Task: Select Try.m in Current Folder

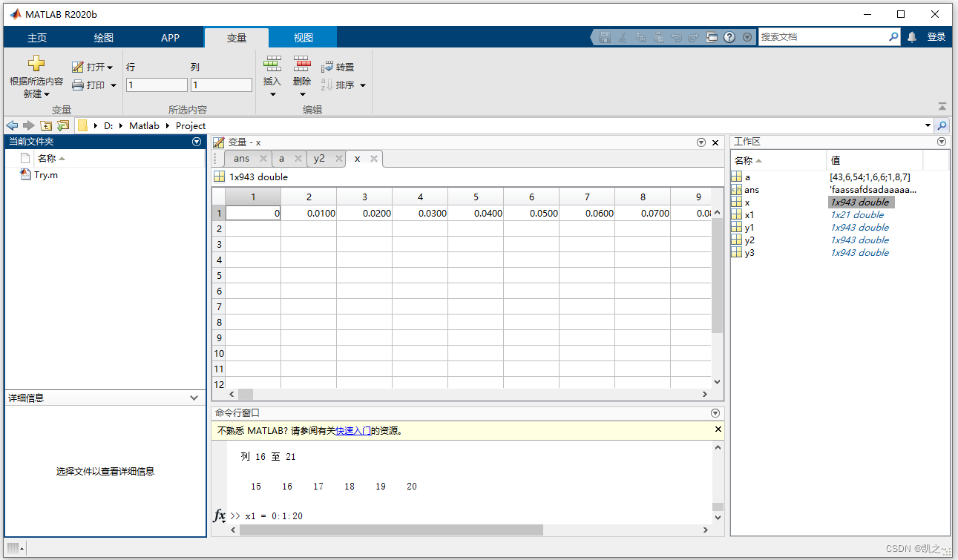Action: point(46,175)
